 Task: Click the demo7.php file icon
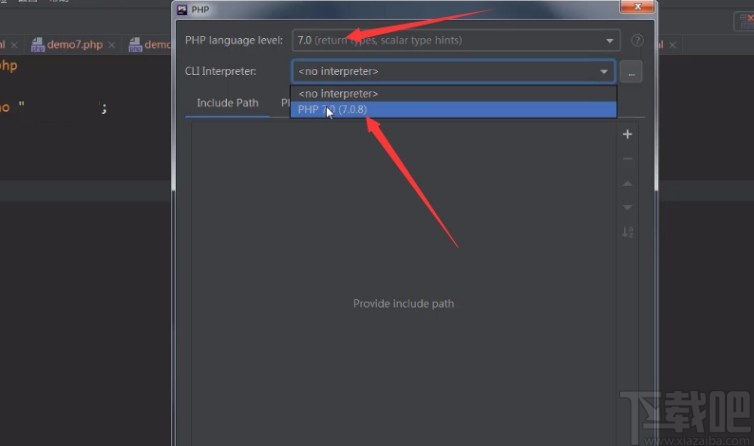pyautogui.click(x=38, y=45)
